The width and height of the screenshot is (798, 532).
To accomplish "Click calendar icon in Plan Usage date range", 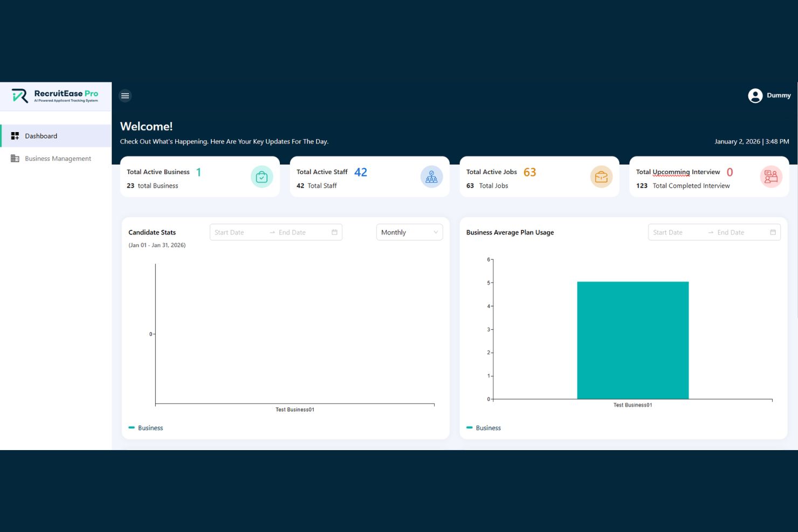I will coord(773,232).
